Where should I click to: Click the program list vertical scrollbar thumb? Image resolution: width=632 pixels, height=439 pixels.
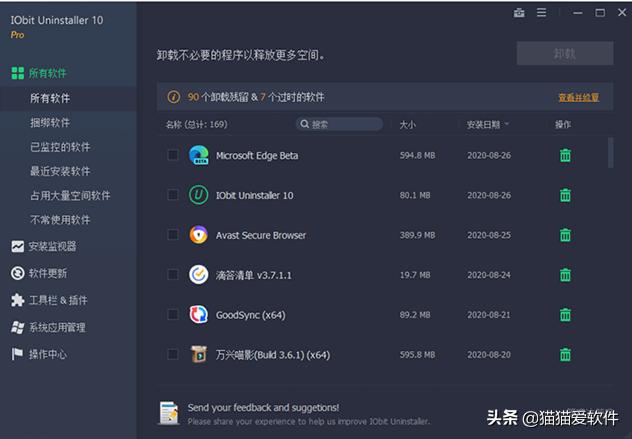pos(611,153)
